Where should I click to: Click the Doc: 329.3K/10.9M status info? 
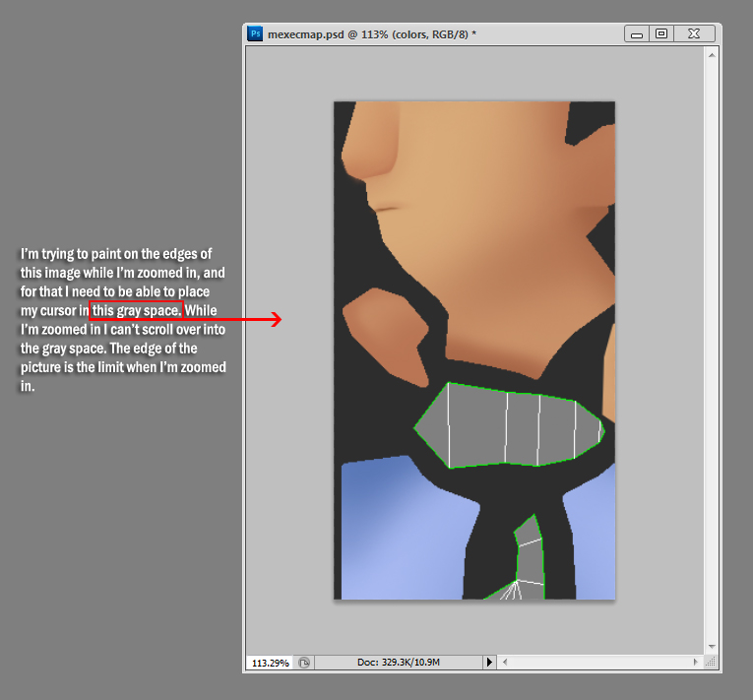398,664
